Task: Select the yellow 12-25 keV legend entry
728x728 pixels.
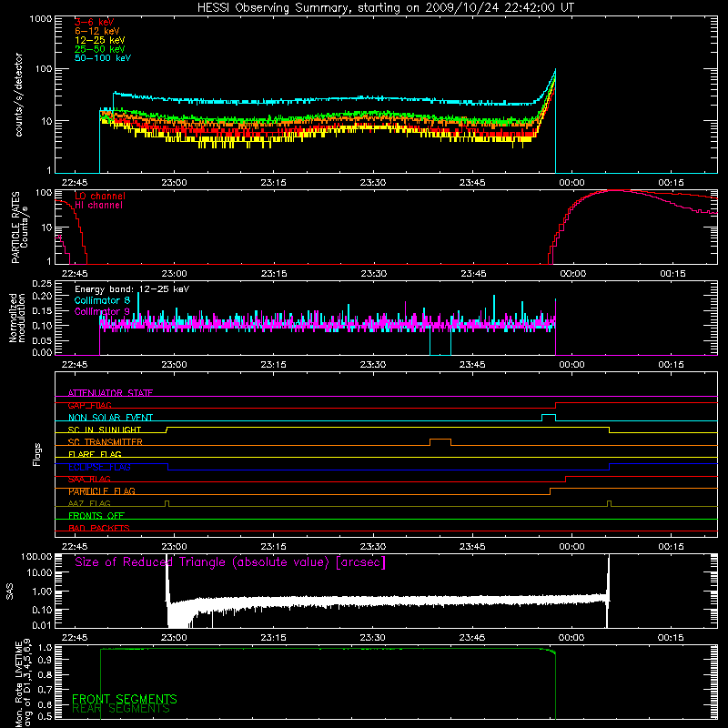Action: (x=100, y=40)
